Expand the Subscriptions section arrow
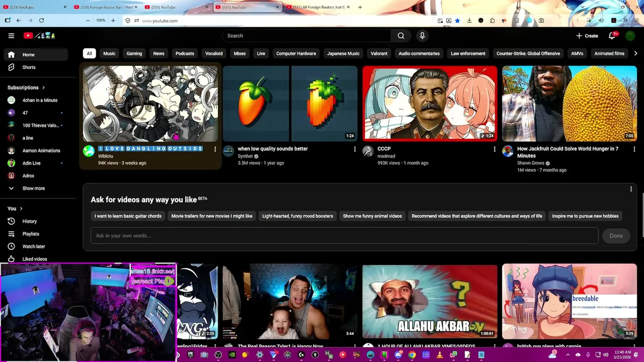 click(x=44, y=87)
